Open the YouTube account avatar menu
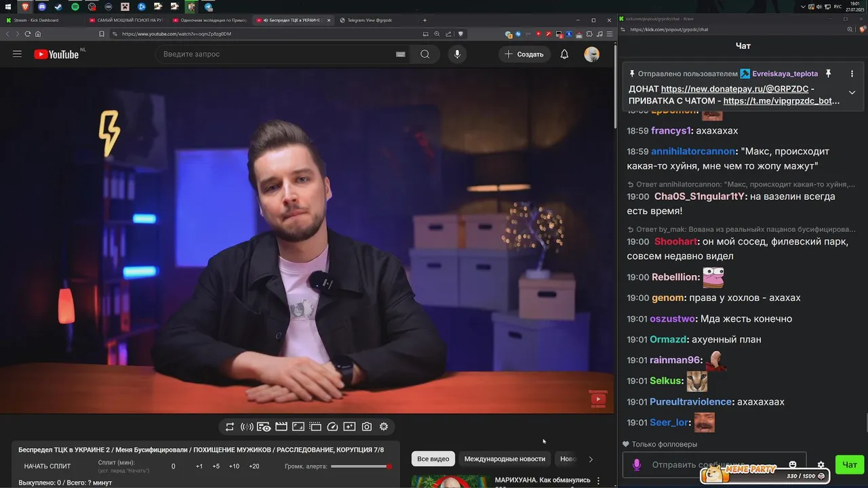The width and height of the screenshot is (868, 488). pyautogui.click(x=592, y=54)
